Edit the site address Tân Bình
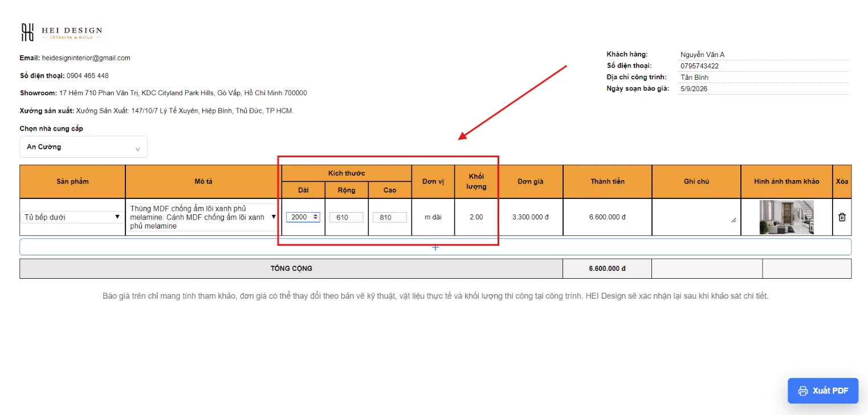Viewport: 868px width, 415px height. 763,78
